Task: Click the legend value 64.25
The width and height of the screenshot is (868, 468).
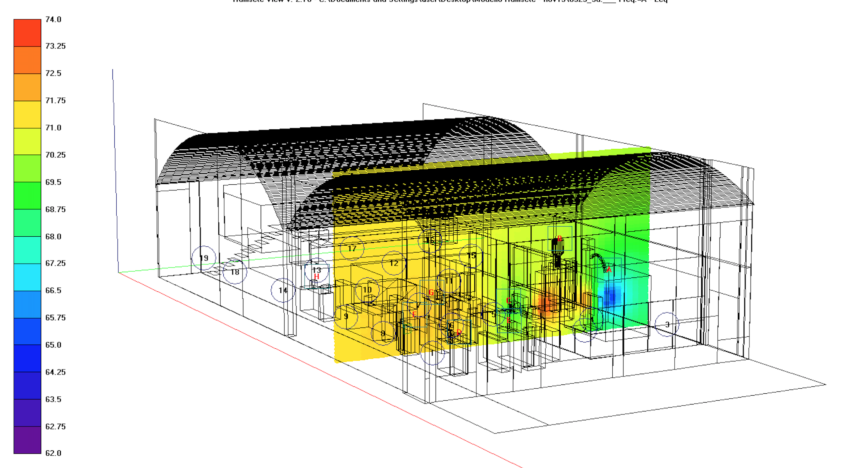Action: 55,372
